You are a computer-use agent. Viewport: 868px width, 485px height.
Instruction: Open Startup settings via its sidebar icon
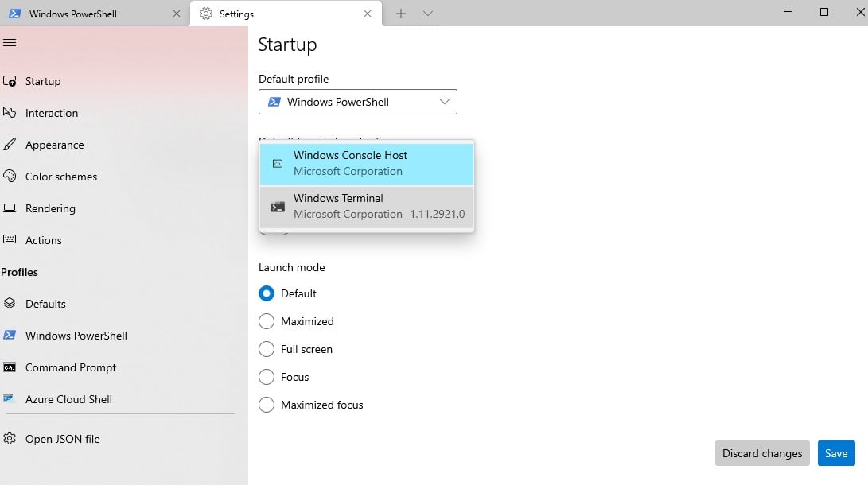[x=10, y=81]
